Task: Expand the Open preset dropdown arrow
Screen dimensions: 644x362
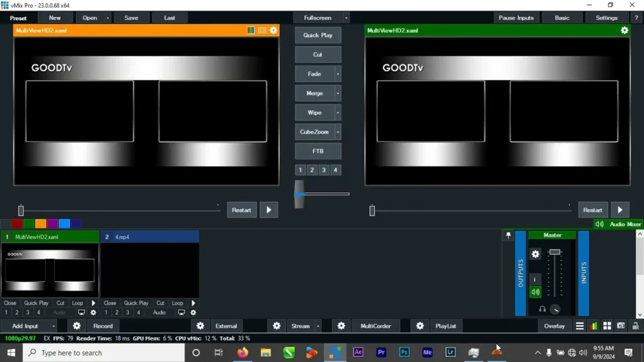Action: [x=108, y=18]
